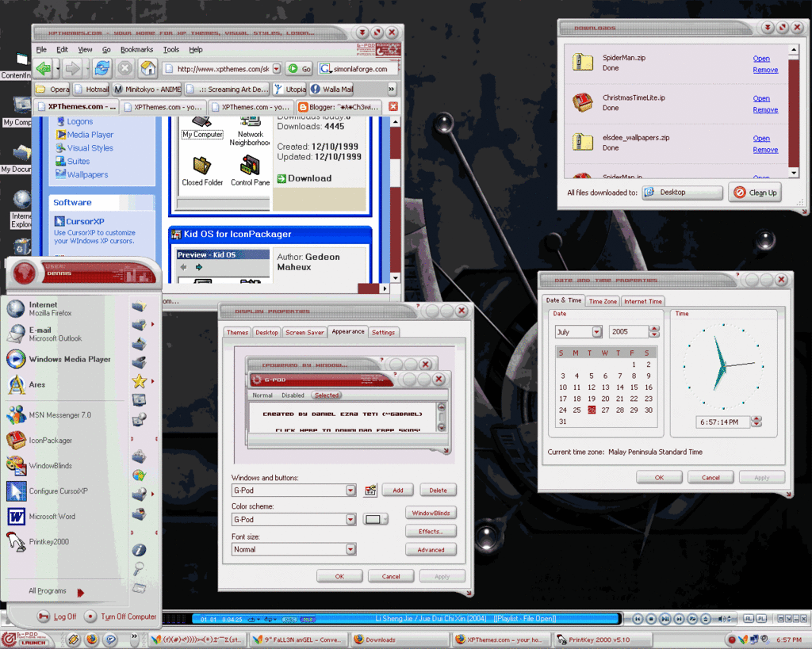Click Turn Off Computer
The height and width of the screenshot is (649, 812).
pyautogui.click(x=121, y=617)
